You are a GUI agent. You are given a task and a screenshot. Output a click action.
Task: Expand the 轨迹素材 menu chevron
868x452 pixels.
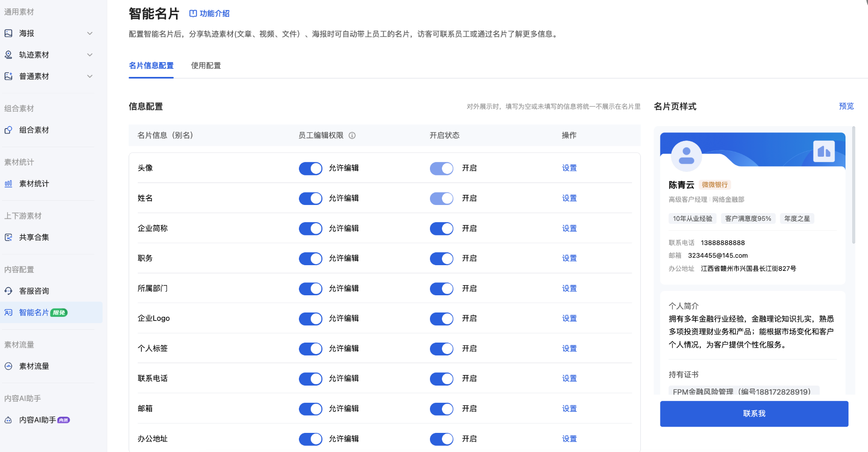[x=90, y=55]
